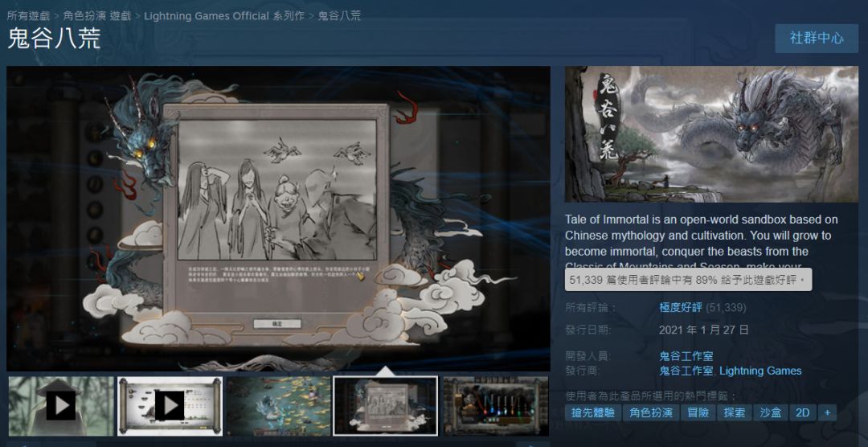Viewport: 868px width, 447px height.
Task: Open Lightning Games Official 系列作 breadcrumb
Action: point(224,15)
